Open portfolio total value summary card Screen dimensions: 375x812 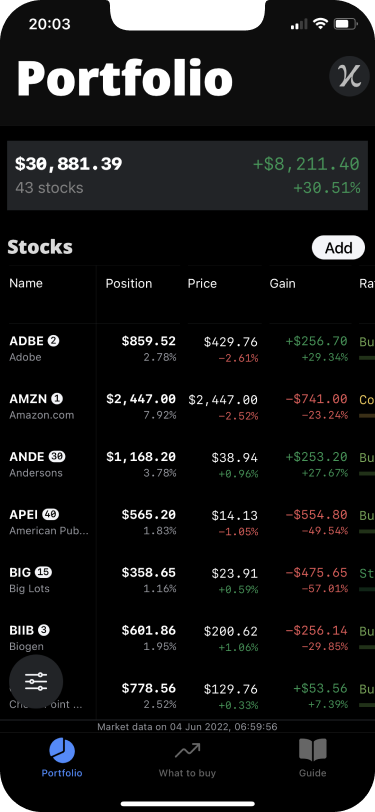click(188, 176)
